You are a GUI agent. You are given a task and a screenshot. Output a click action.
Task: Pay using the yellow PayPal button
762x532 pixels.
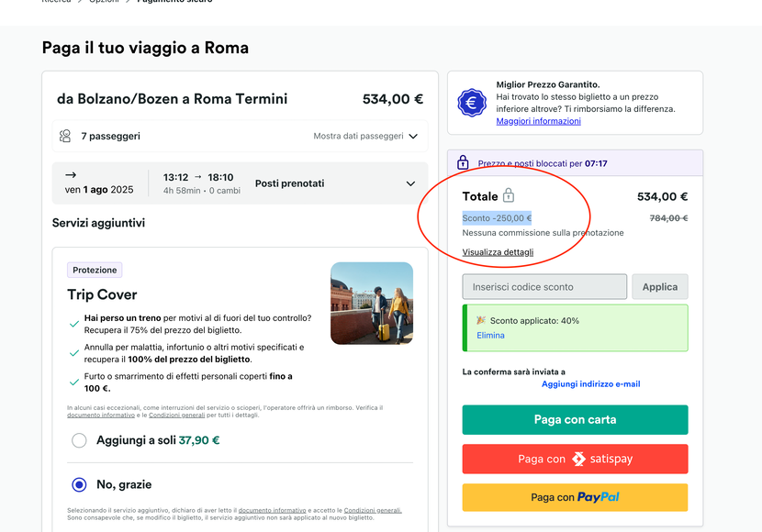tap(575, 497)
